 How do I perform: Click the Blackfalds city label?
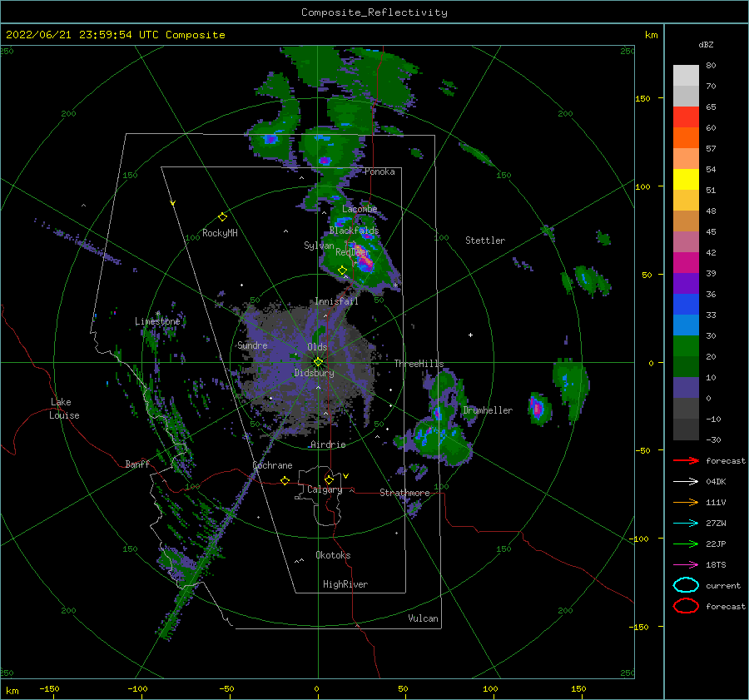pyautogui.click(x=354, y=231)
